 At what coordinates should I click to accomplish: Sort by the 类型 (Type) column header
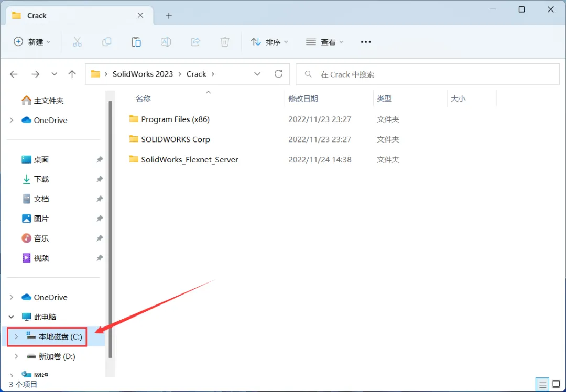pos(384,99)
